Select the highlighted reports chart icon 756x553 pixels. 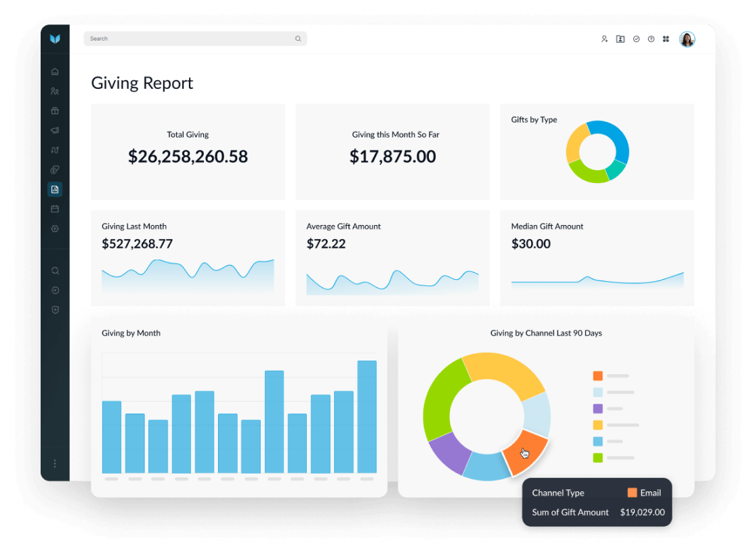pyautogui.click(x=55, y=190)
